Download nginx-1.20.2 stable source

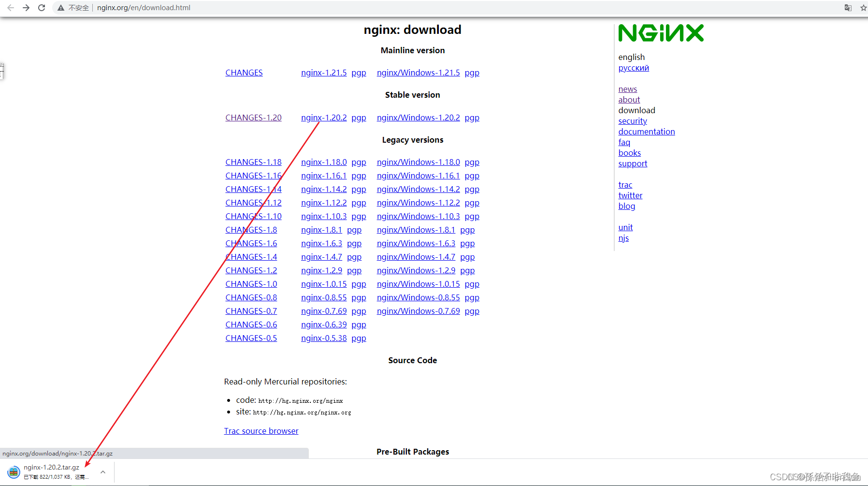(324, 118)
